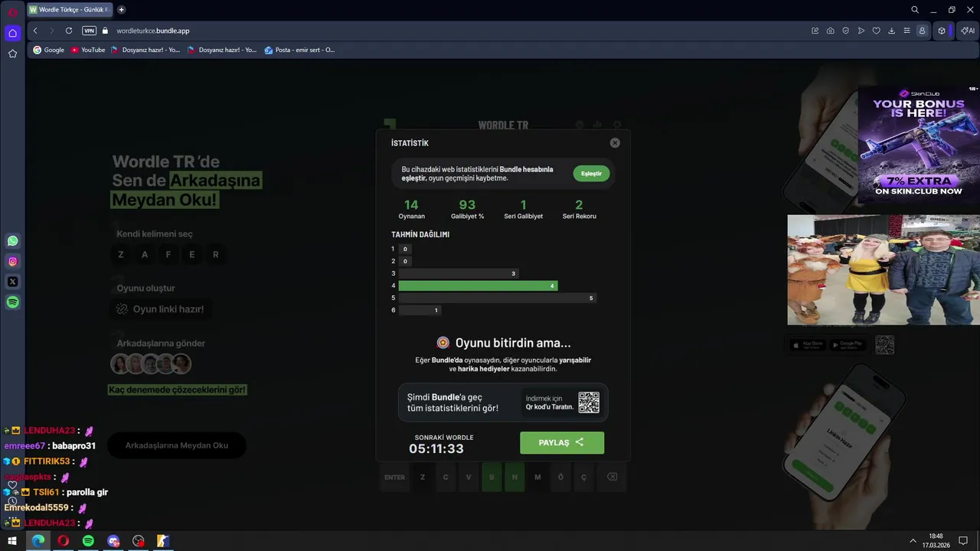The image size is (980, 551).
Task: Click the backspace key on keyboard
Action: 612,478
